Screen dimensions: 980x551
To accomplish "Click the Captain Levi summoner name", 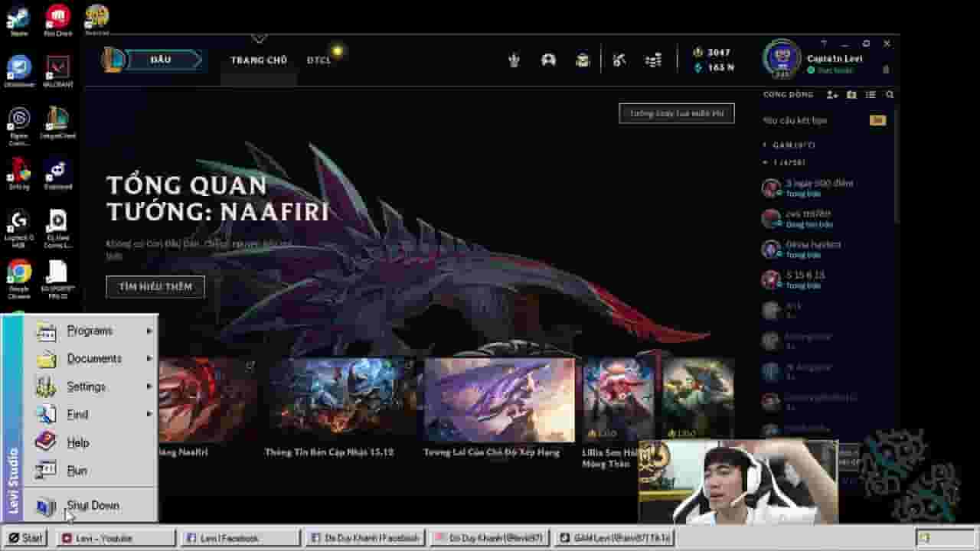I will (x=835, y=58).
